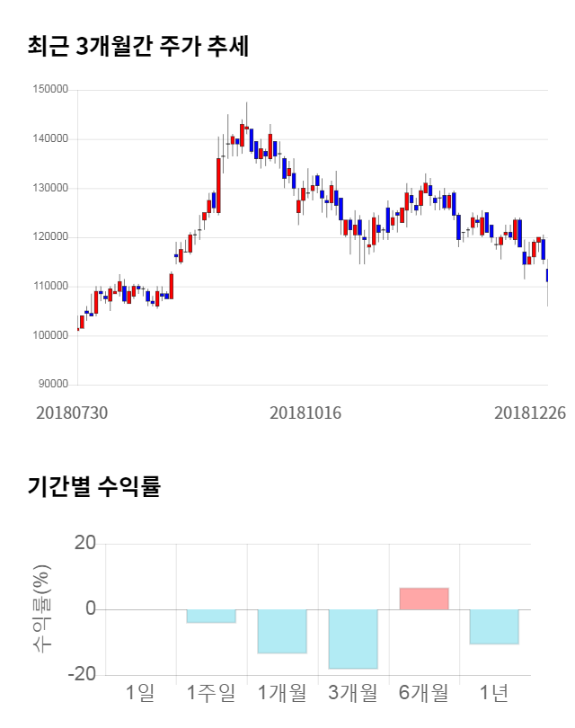Click the blue 1주일 return bar
This screenshot has height=728, width=575.
[x=211, y=616]
